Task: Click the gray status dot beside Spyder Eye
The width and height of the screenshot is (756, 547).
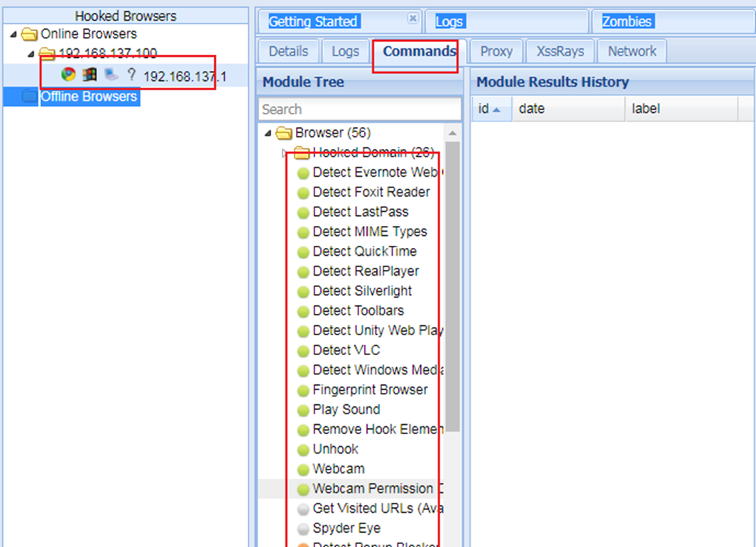Action: pyautogui.click(x=303, y=529)
